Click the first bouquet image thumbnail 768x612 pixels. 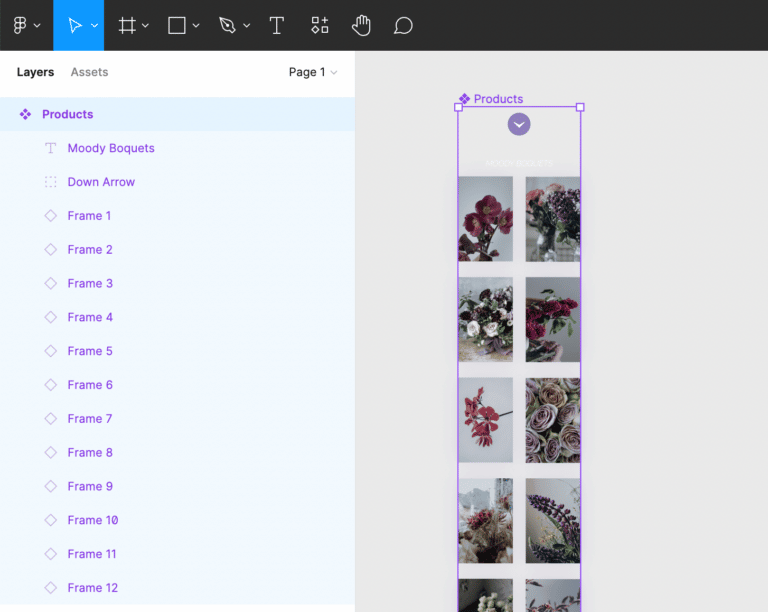(485, 219)
